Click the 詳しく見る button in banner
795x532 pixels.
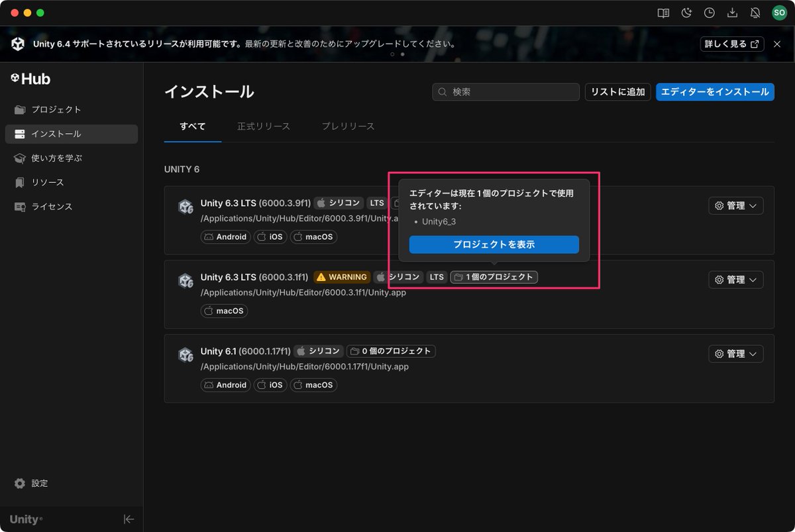732,44
